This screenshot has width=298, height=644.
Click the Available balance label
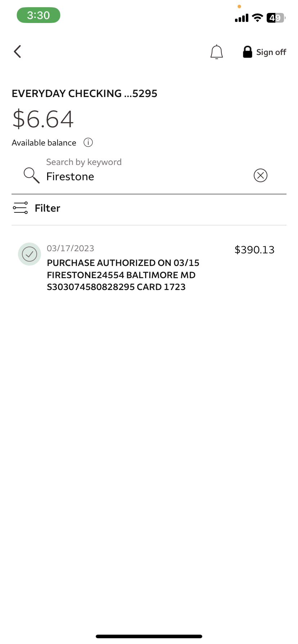[44, 143]
